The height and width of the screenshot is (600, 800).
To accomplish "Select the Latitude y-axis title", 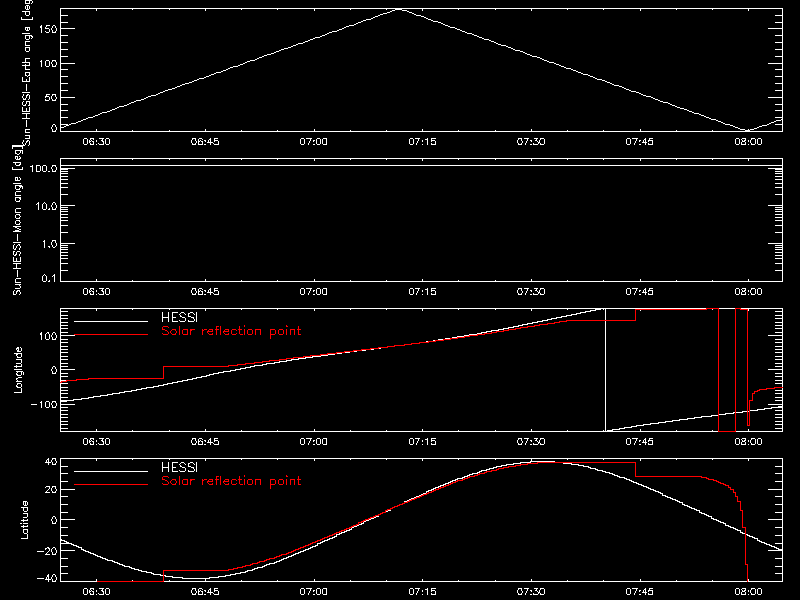I will tap(24, 520).
